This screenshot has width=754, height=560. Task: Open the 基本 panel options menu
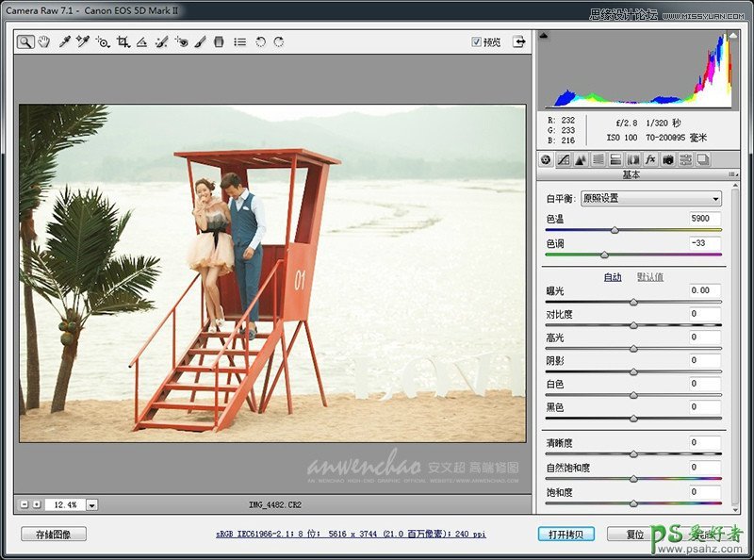click(x=733, y=175)
